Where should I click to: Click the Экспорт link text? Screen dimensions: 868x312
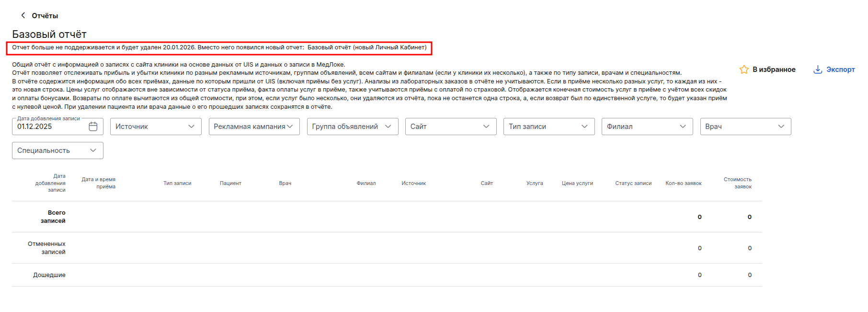(x=840, y=69)
